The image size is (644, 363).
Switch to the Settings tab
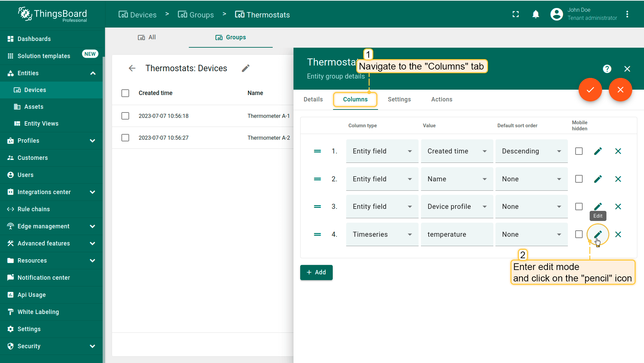(x=399, y=99)
